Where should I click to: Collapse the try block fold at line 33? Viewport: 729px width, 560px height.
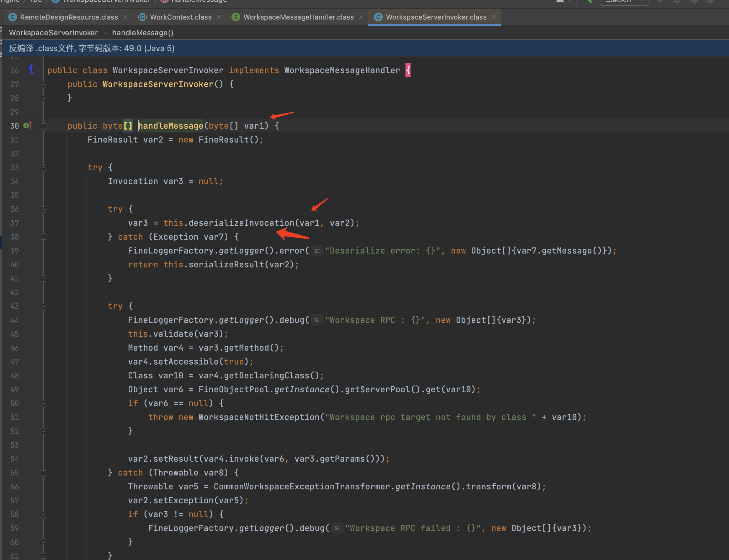click(x=43, y=168)
